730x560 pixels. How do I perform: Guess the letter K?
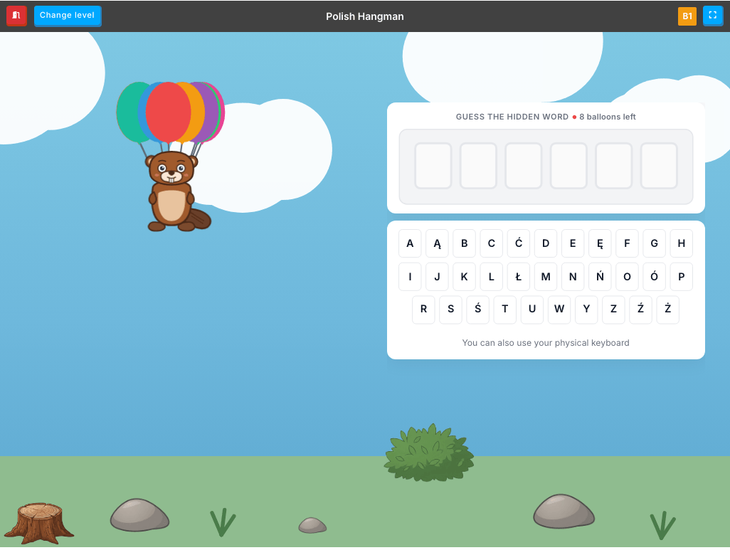464,277
